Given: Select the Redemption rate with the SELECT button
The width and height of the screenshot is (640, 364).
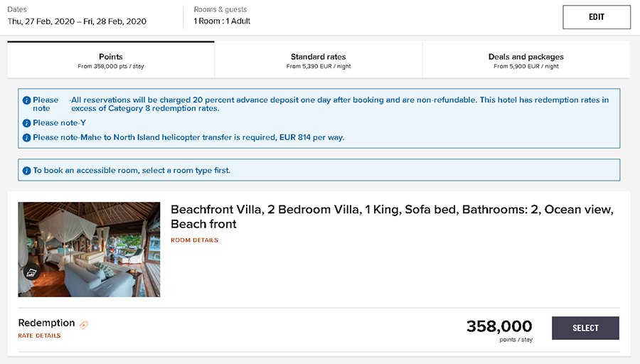Looking at the screenshot, I should pos(585,328).
